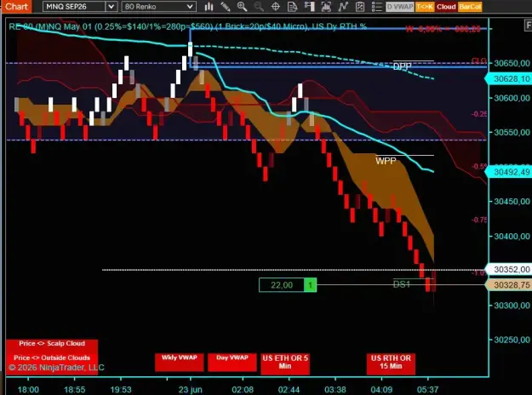Viewport: 532px width, 395px height.
Task: Click the 30492,49 price marker
Action: pyautogui.click(x=508, y=172)
